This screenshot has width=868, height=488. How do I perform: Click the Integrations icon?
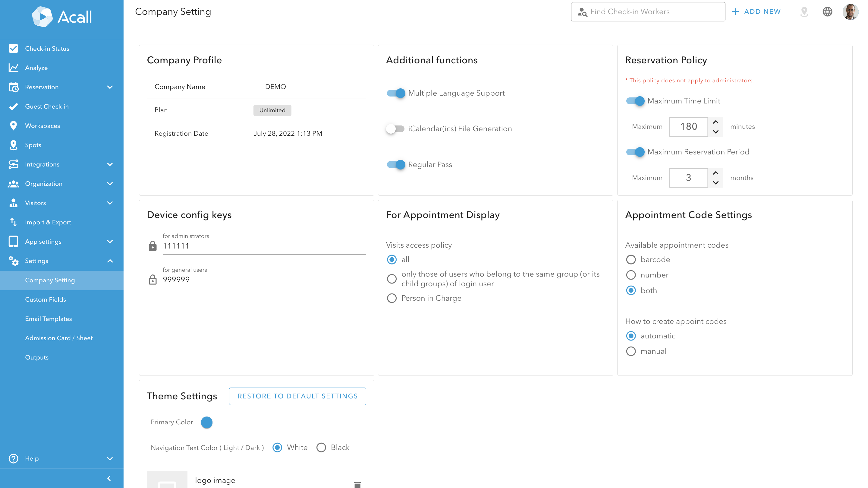click(14, 164)
